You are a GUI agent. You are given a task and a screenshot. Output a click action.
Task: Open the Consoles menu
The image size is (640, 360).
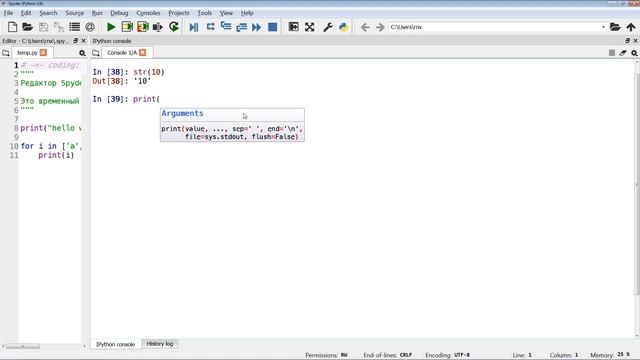pos(148,13)
